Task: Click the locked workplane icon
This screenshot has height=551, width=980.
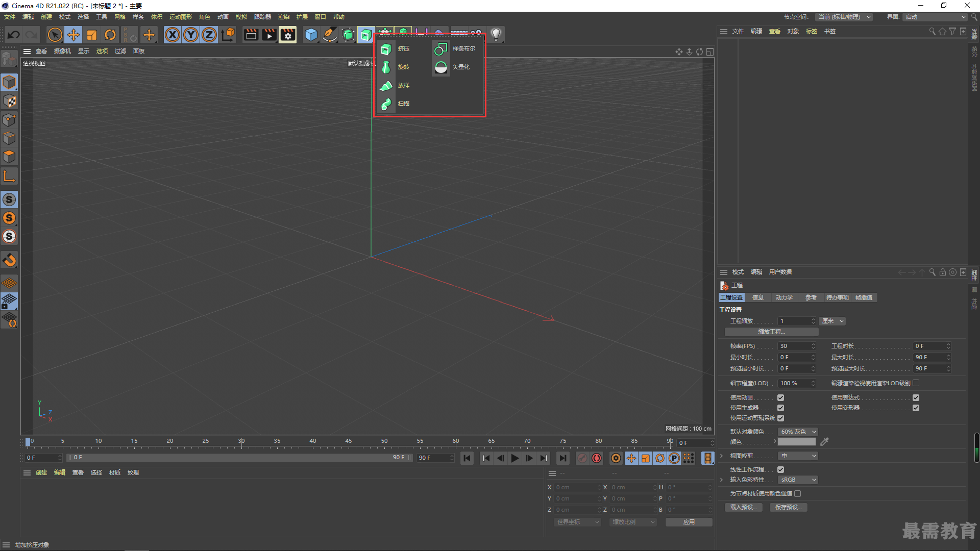Action: pos(9,302)
